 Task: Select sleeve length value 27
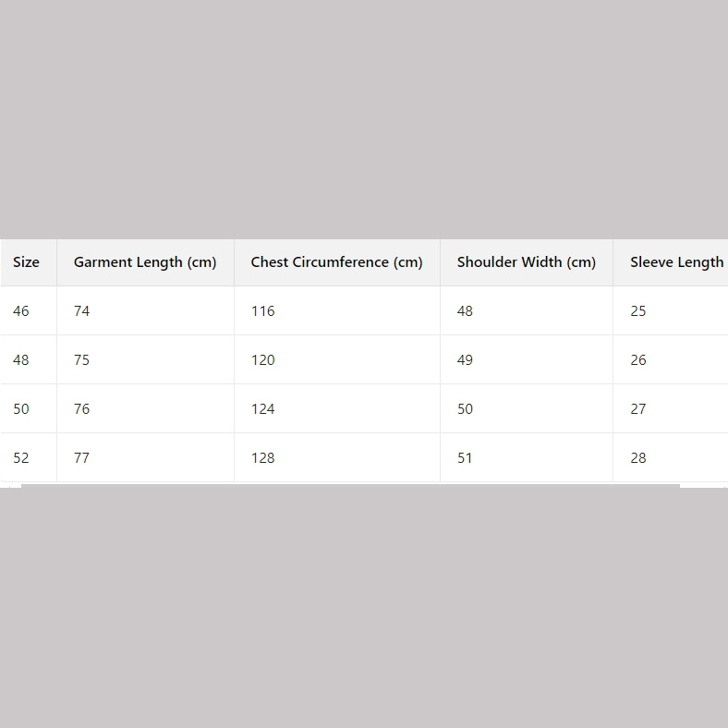638,409
